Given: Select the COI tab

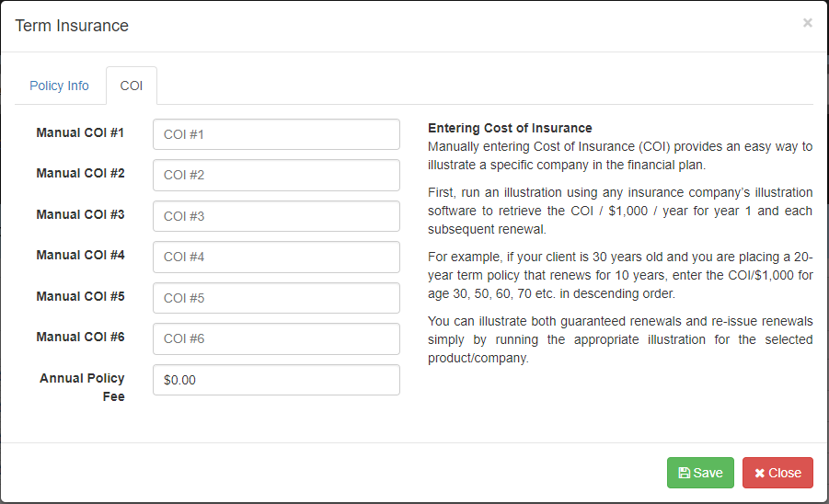Looking at the screenshot, I should pyautogui.click(x=131, y=86).
